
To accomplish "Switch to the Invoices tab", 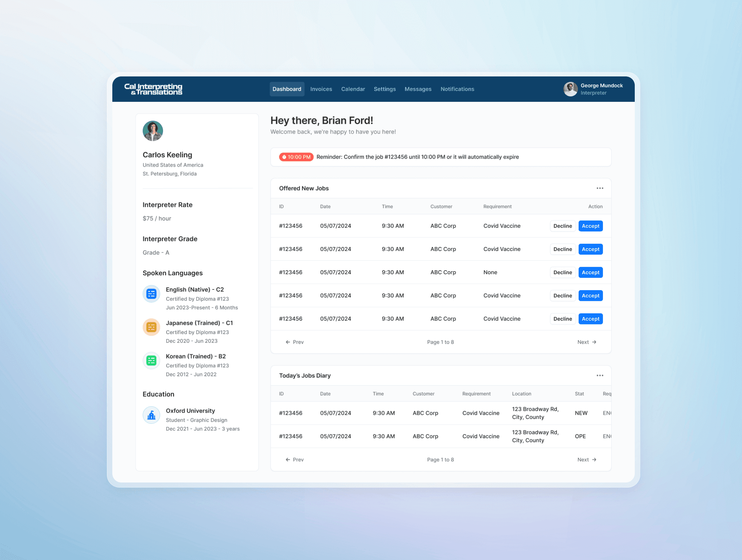I will pos(321,89).
